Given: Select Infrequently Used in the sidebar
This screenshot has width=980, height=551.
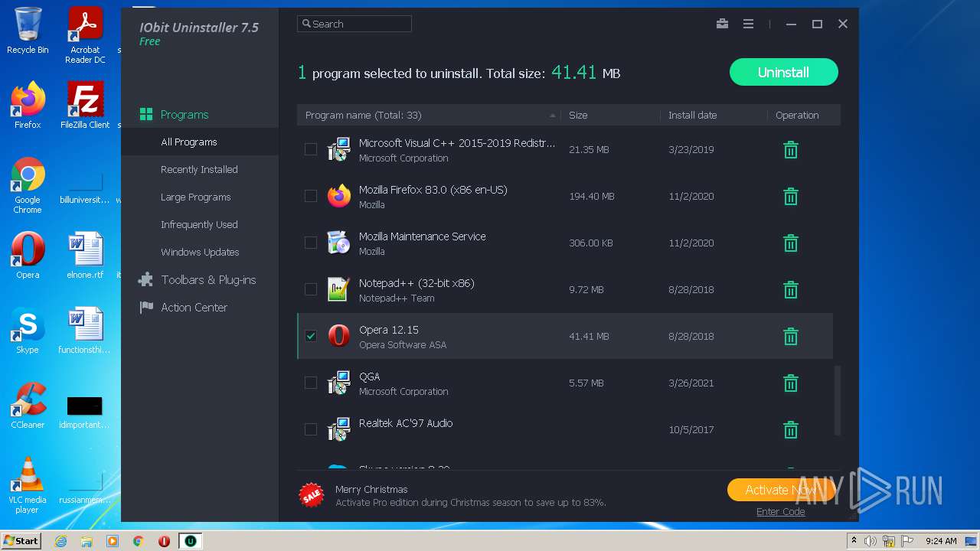Looking at the screenshot, I should click(200, 225).
